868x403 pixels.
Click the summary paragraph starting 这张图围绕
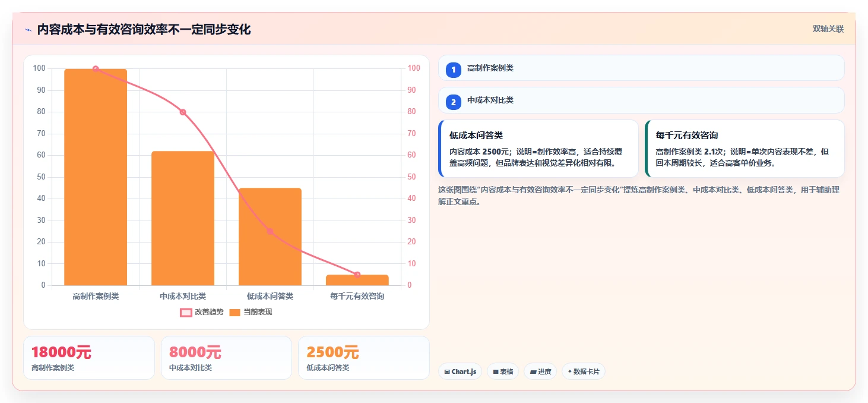click(x=639, y=196)
